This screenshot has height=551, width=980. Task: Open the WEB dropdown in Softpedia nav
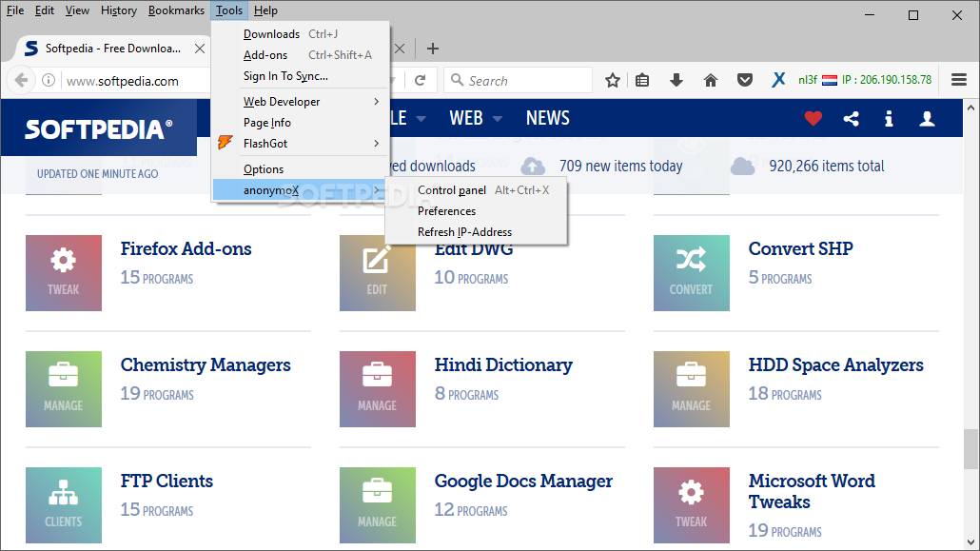pos(475,118)
